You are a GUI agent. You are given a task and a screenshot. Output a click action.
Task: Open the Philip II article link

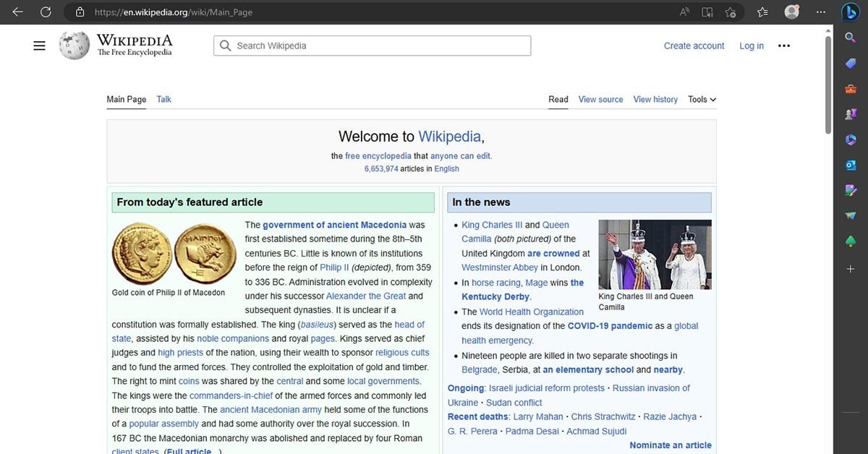(333, 267)
